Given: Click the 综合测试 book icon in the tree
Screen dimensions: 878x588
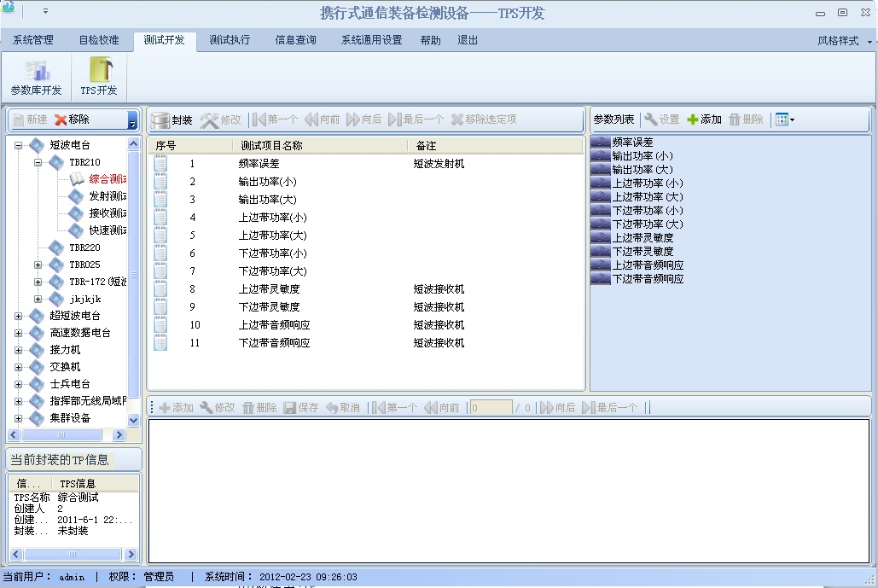Looking at the screenshot, I should pyautogui.click(x=77, y=179).
